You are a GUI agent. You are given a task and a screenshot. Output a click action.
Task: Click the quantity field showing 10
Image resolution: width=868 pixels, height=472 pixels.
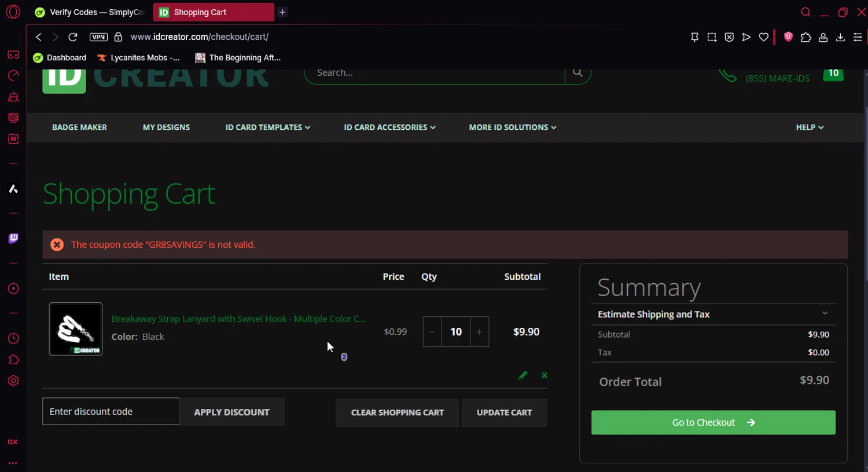click(456, 332)
